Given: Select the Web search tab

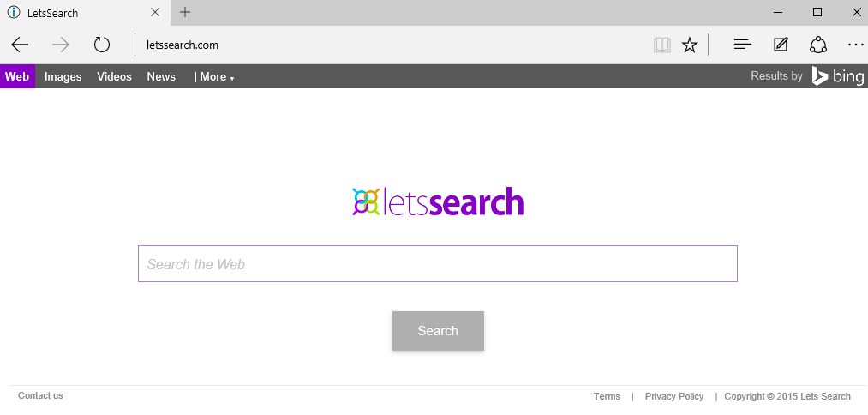Looking at the screenshot, I should click(17, 76).
